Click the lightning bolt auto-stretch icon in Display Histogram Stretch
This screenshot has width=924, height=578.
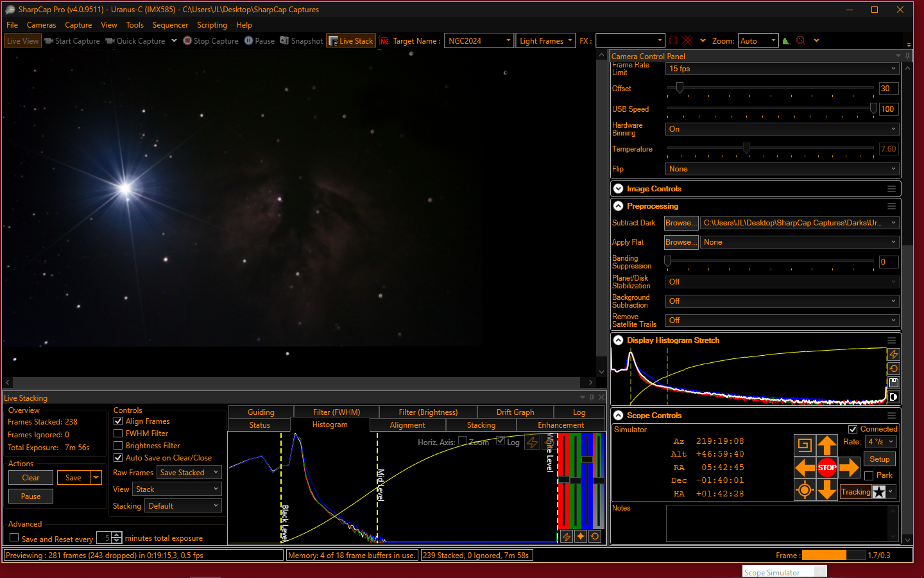[893, 355]
